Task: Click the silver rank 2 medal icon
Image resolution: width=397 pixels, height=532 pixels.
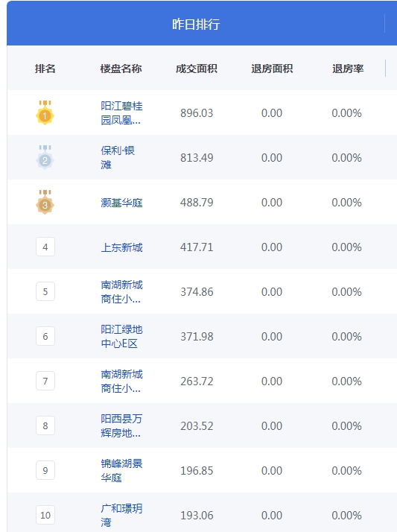Action: [45, 157]
